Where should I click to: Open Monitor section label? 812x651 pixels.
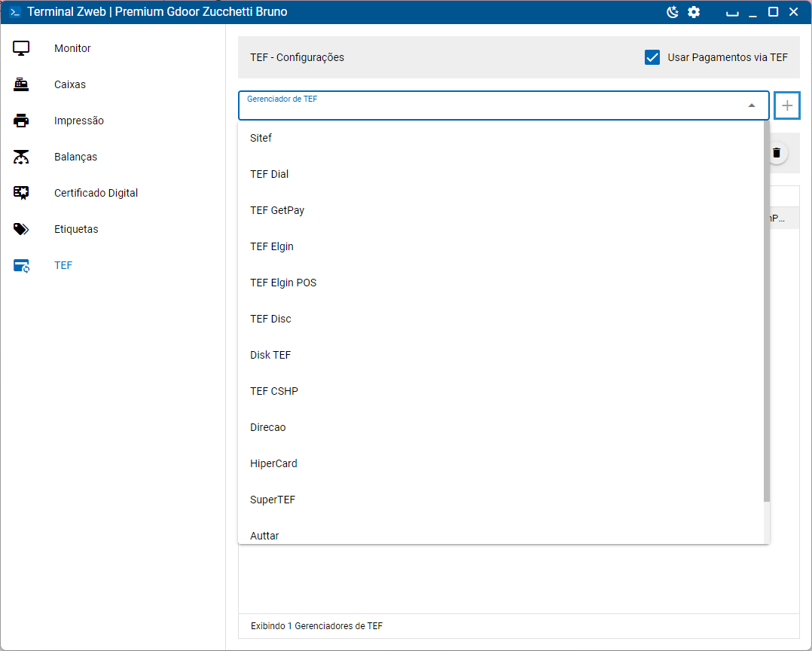click(x=72, y=48)
